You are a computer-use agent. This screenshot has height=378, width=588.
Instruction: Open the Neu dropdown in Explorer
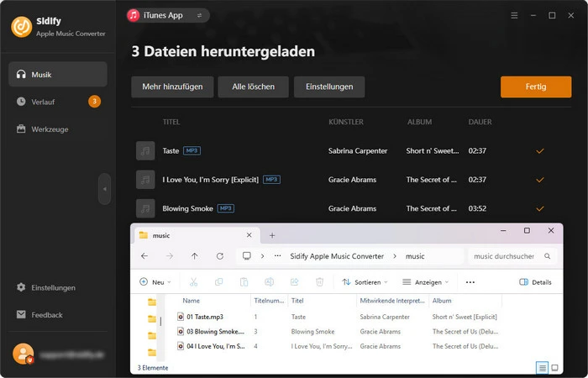(155, 282)
